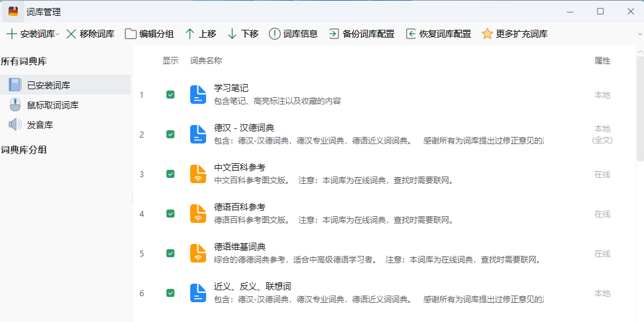Click the 已安装词库 notebook icon
This screenshot has height=322, width=644.
[x=15, y=85]
